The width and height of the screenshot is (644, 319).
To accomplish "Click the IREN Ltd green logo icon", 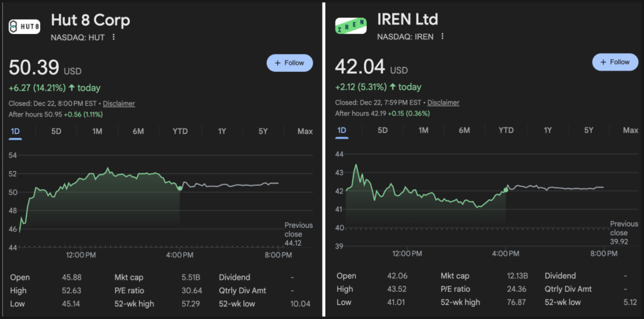I will [351, 26].
